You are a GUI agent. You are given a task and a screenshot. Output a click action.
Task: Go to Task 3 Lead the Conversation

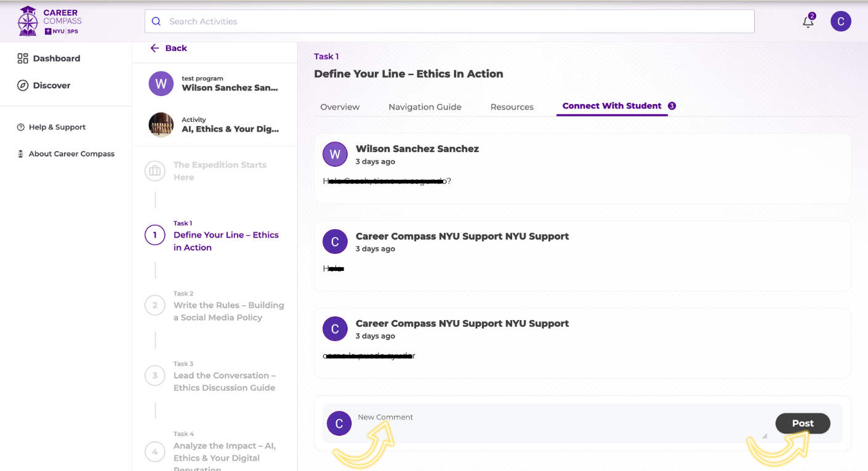(224, 382)
